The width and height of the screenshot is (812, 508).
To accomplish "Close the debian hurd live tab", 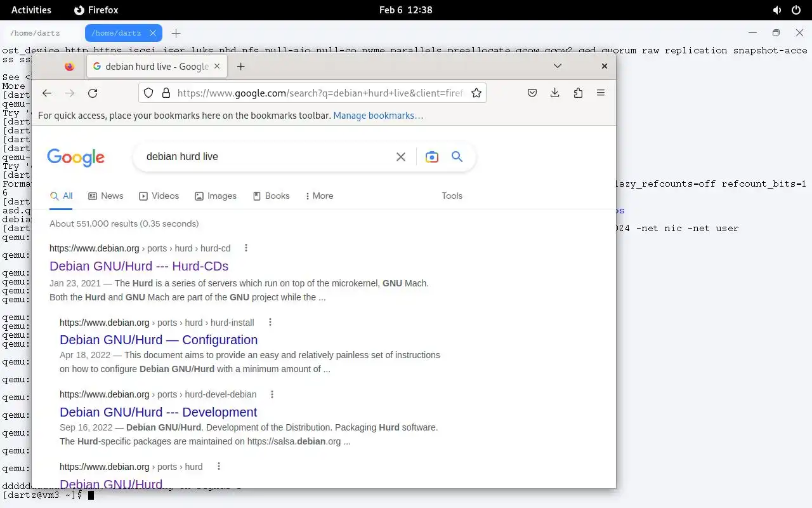I will point(217,66).
